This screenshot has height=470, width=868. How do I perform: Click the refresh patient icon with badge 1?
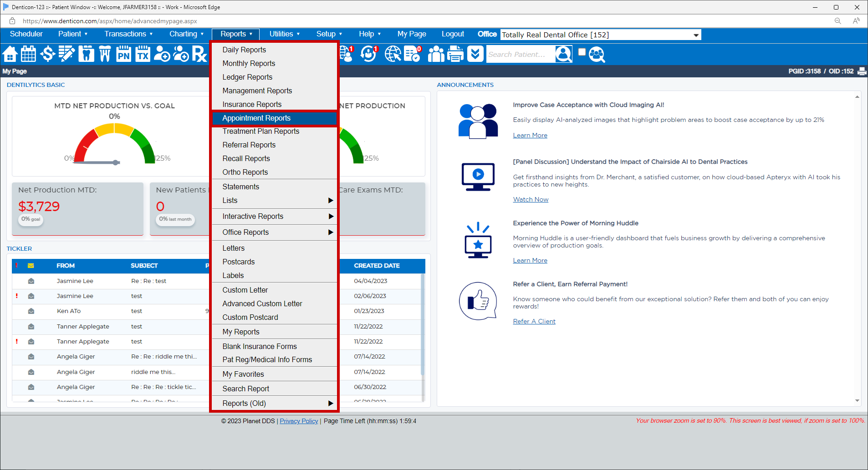click(368, 54)
